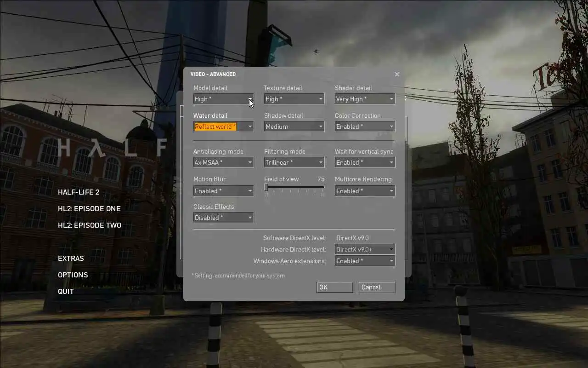Open the Antialiasing mode dropdown
This screenshot has height=368, width=588.
(223, 162)
